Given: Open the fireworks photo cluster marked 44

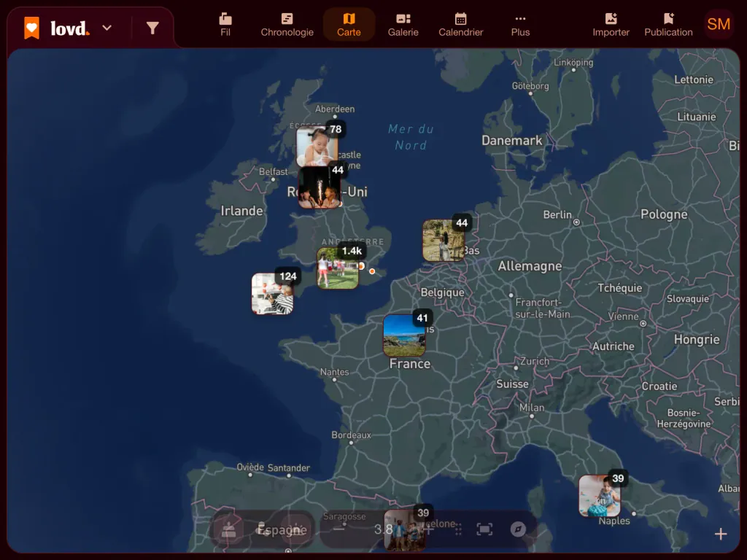Looking at the screenshot, I should (320, 187).
